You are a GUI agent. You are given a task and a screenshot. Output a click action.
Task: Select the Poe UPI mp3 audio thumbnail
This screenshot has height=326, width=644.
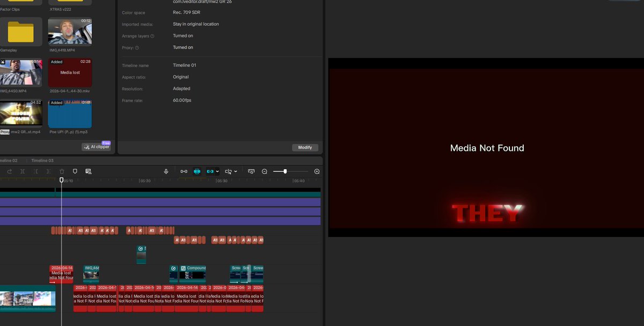coord(70,113)
